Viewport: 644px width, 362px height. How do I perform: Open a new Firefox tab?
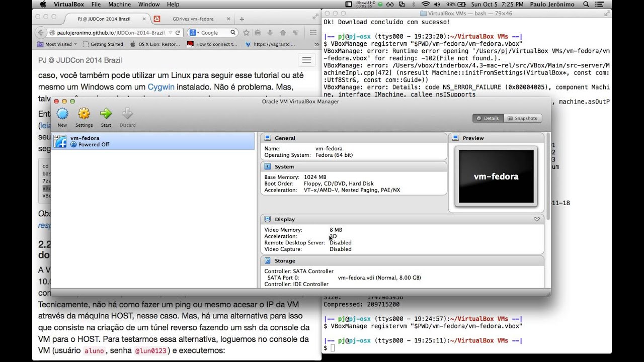click(x=242, y=19)
